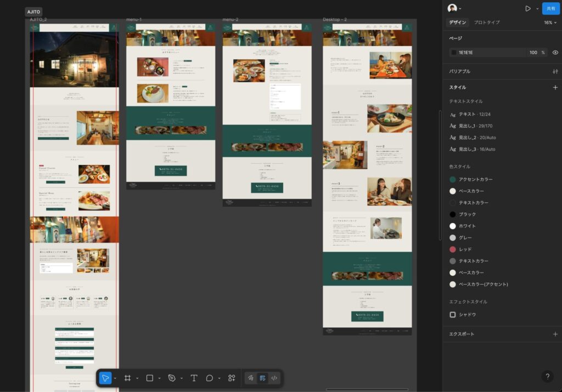Screen dimensions: 562x392
Task: Add a new style with the スタイル plus button
Action: (555, 87)
